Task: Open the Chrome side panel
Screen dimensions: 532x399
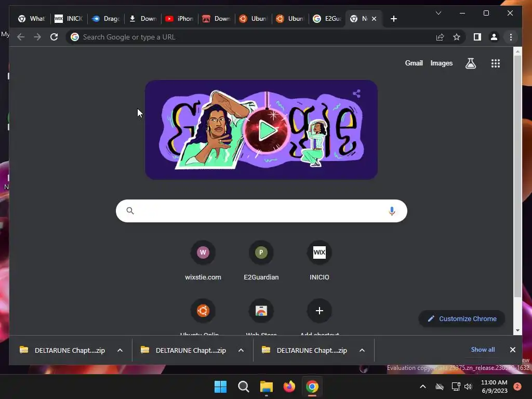Action: 477,37
